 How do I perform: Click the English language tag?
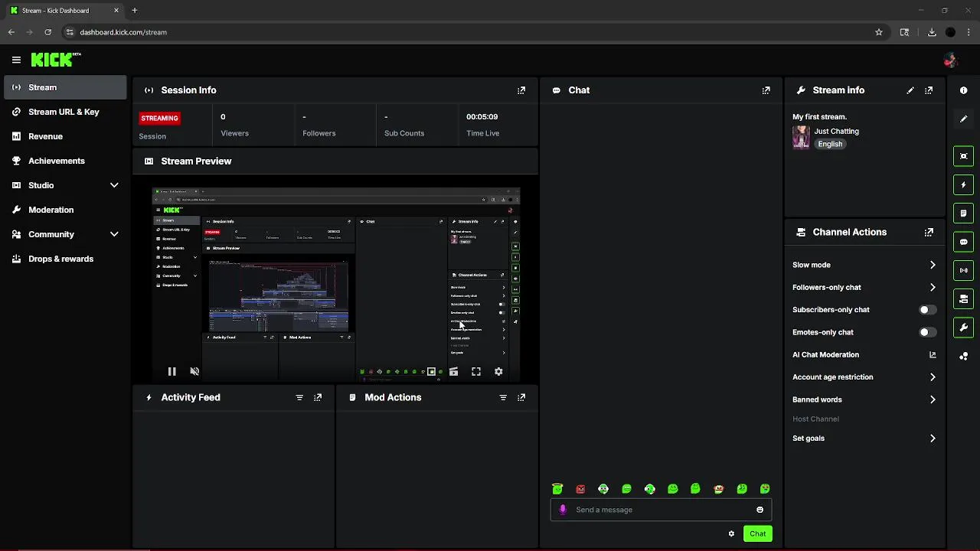point(830,144)
